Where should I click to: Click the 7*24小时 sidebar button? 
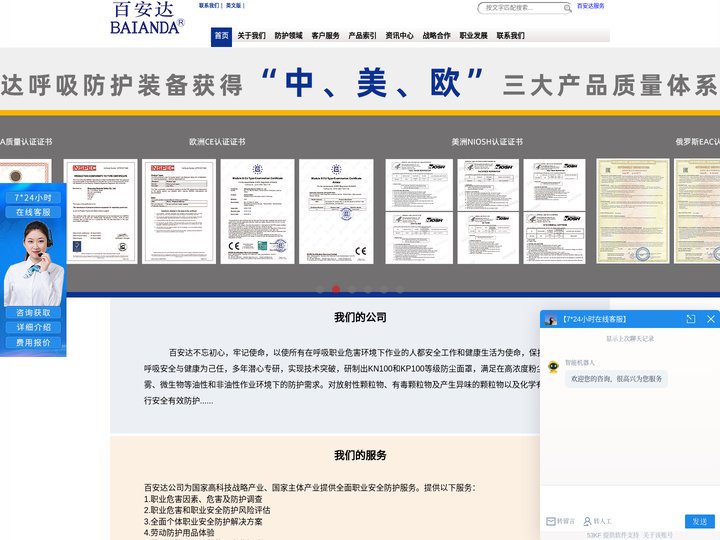point(33,197)
